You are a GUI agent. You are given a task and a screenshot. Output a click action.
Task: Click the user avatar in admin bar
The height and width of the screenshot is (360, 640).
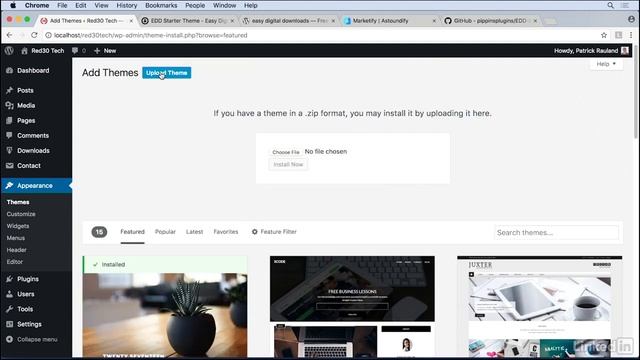(624, 51)
